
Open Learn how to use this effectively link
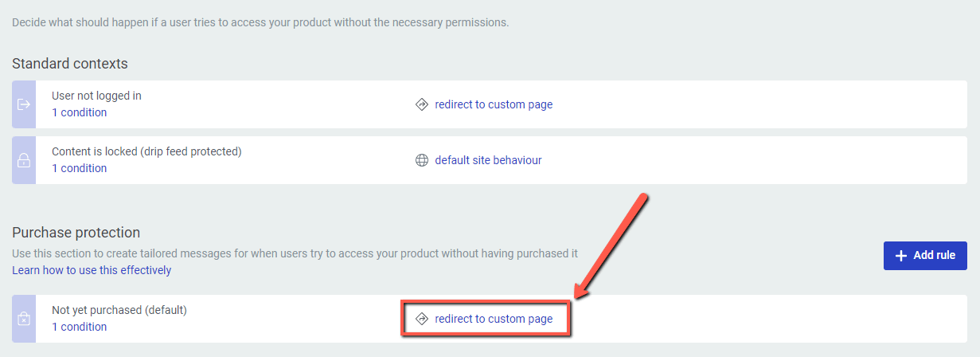pyautogui.click(x=92, y=270)
